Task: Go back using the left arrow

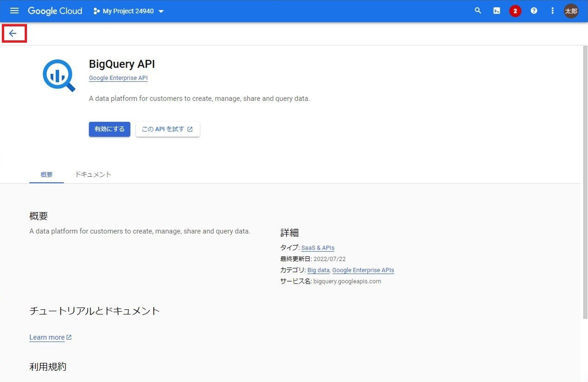Action: (13, 33)
